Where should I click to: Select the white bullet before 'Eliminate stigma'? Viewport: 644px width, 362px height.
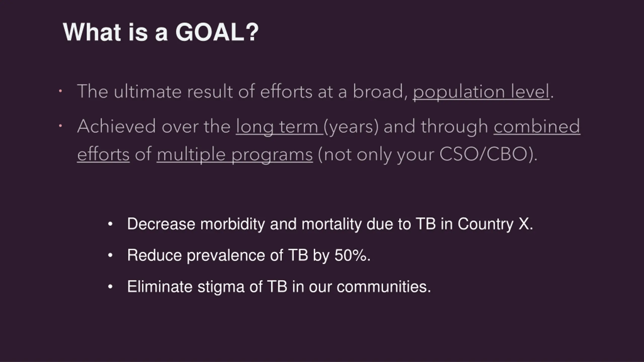(x=110, y=287)
